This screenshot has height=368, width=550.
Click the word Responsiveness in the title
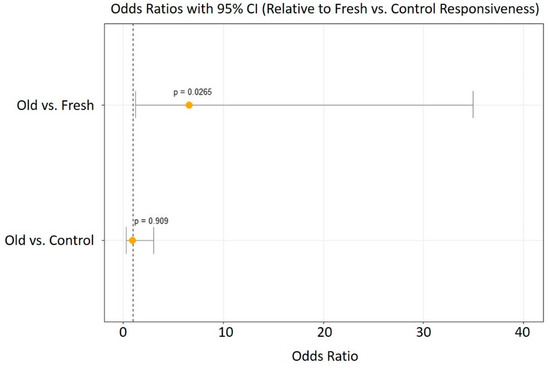tap(489, 9)
